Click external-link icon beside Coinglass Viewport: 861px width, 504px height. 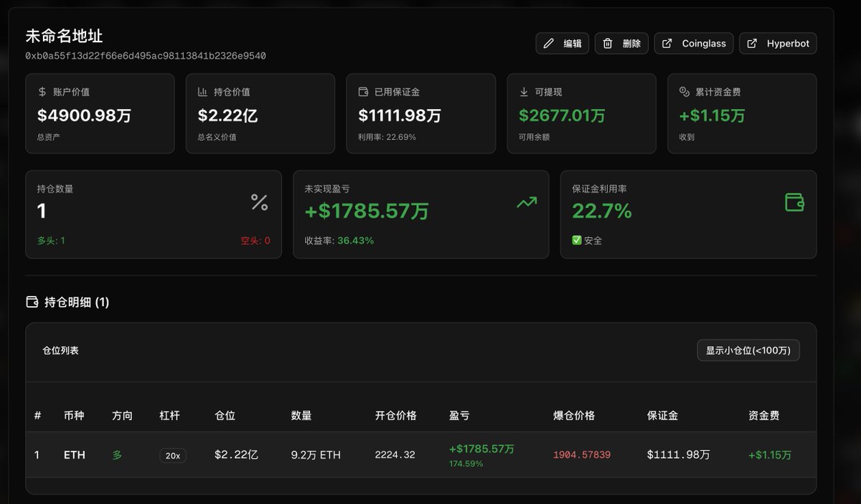tap(667, 44)
